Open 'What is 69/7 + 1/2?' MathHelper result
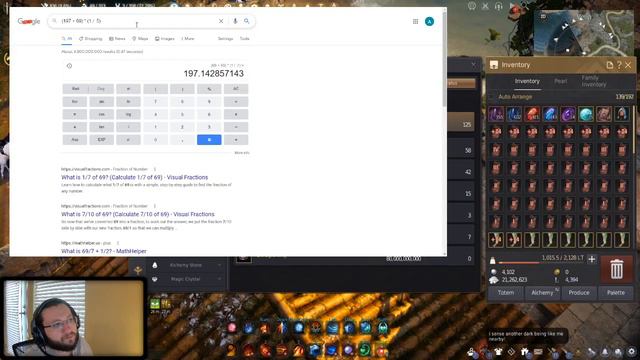Image resolution: width=640 pixels, height=360 pixels. click(x=104, y=251)
